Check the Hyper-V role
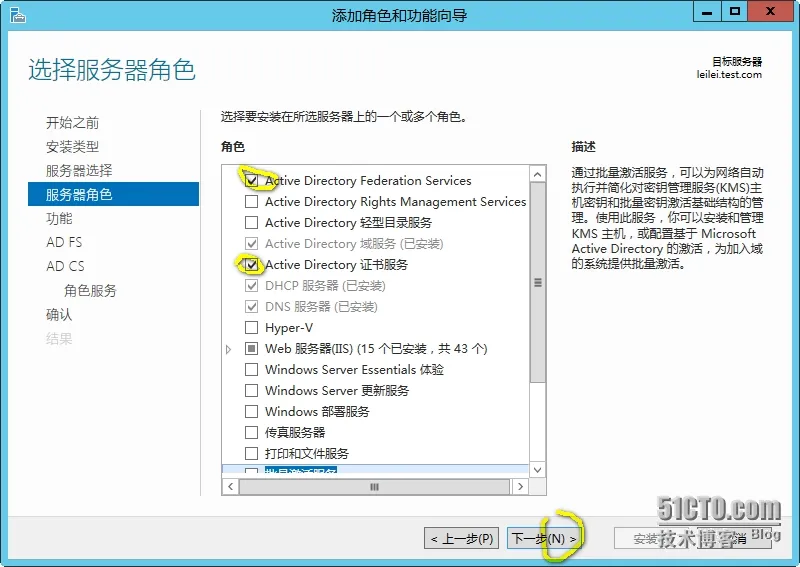This screenshot has width=800, height=567. coord(252,327)
